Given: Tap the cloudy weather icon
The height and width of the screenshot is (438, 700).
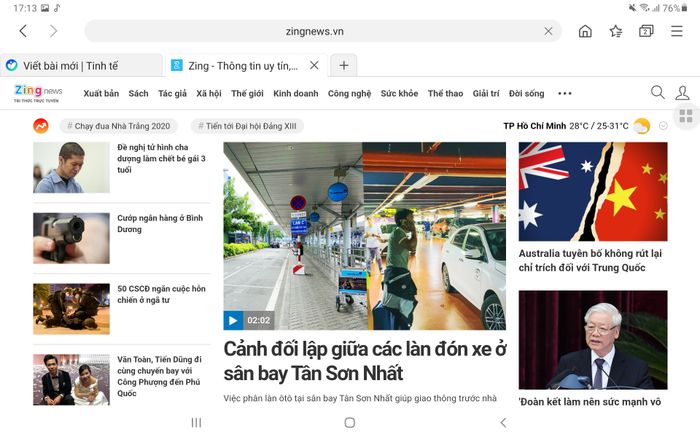Looking at the screenshot, I should 641,126.
